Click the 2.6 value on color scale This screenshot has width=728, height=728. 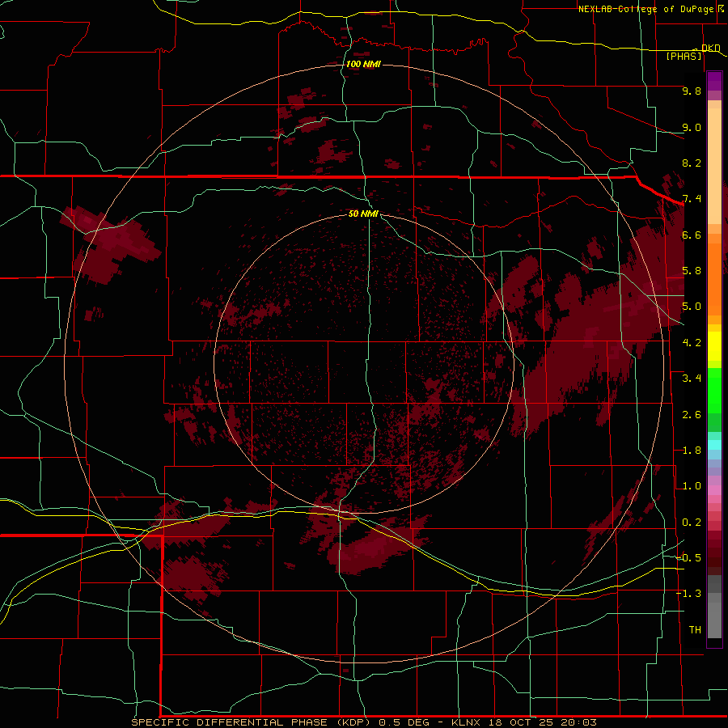click(x=692, y=415)
